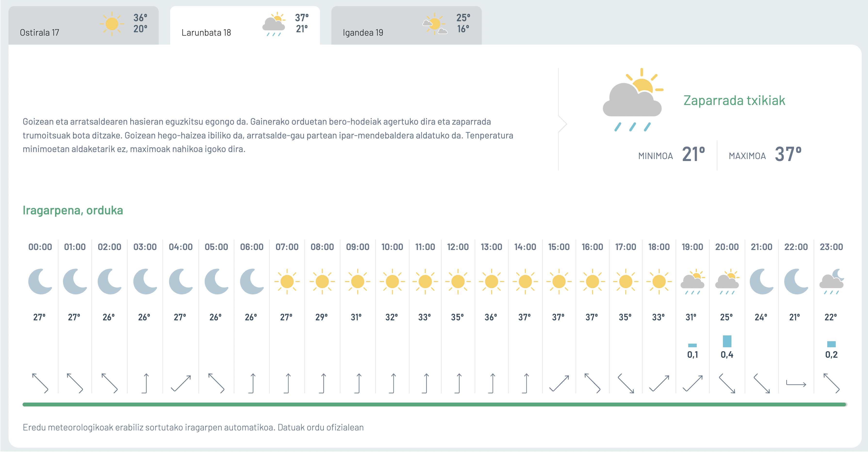Click the night shower icon at 23:00
The height and width of the screenshot is (453, 868).
pos(832,282)
